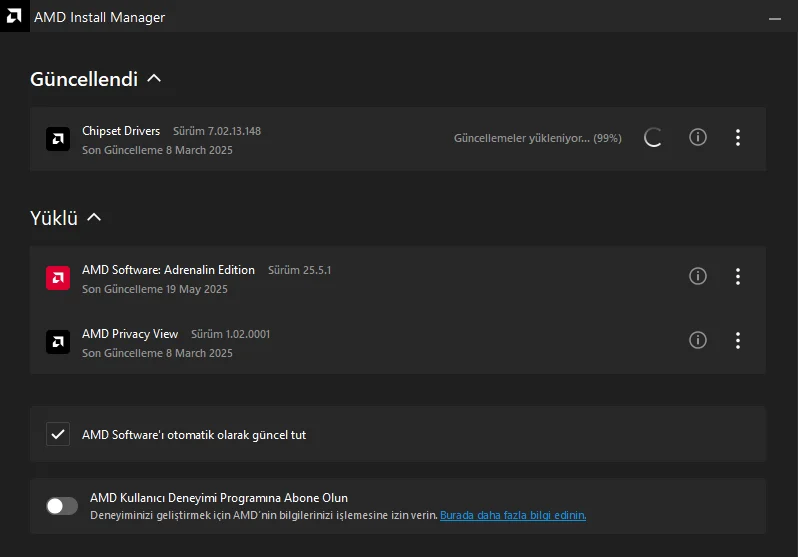Screen dimensions: 798x557
Task: Click the 'Güncellemeler yükleniyor' progress status
Action: pos(537,138)
